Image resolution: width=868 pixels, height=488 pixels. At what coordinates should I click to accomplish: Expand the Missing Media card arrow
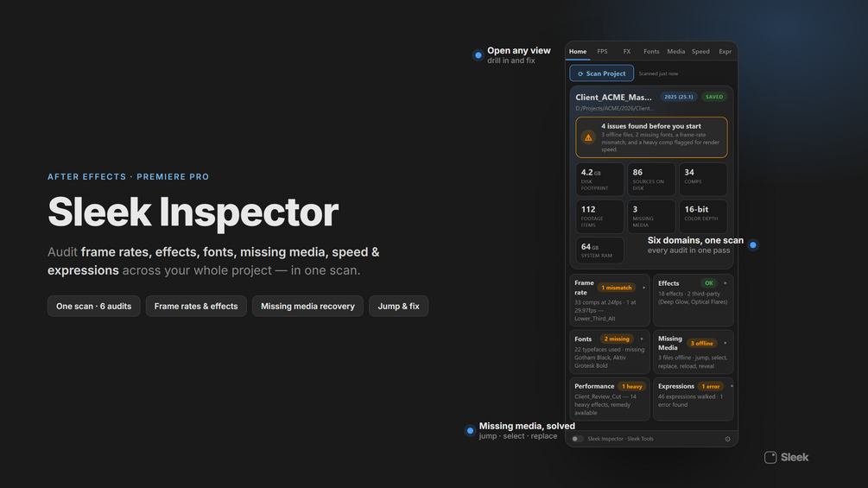(725, 343)
